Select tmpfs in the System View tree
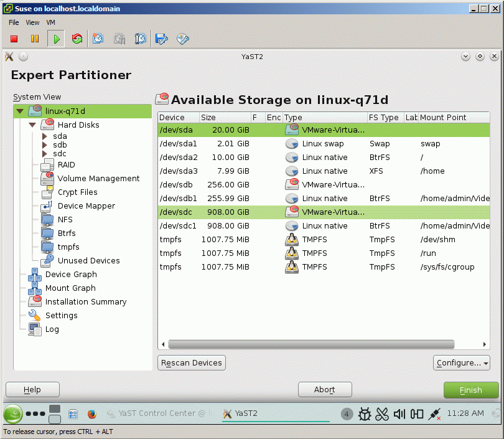The image size is (504, 439). [x=68, y=247]
